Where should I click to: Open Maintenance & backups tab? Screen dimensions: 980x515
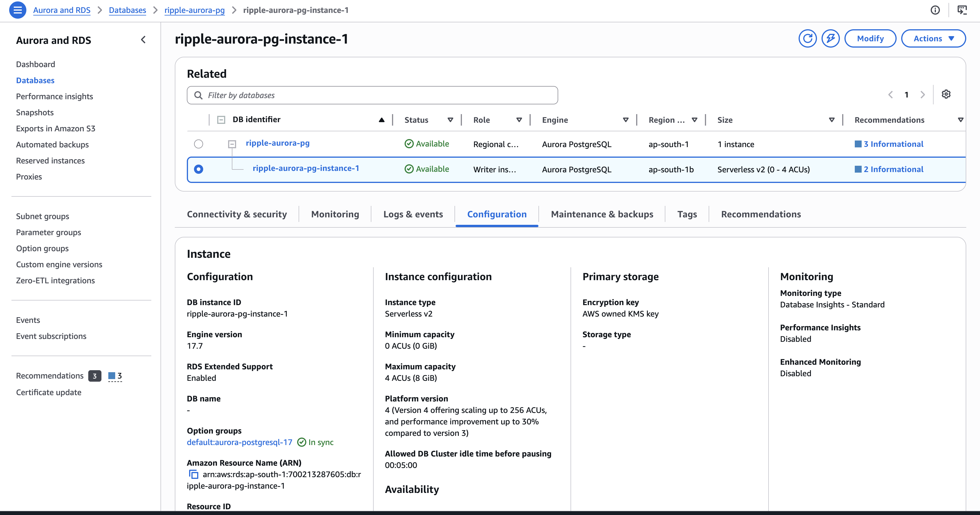click(602, 214)
